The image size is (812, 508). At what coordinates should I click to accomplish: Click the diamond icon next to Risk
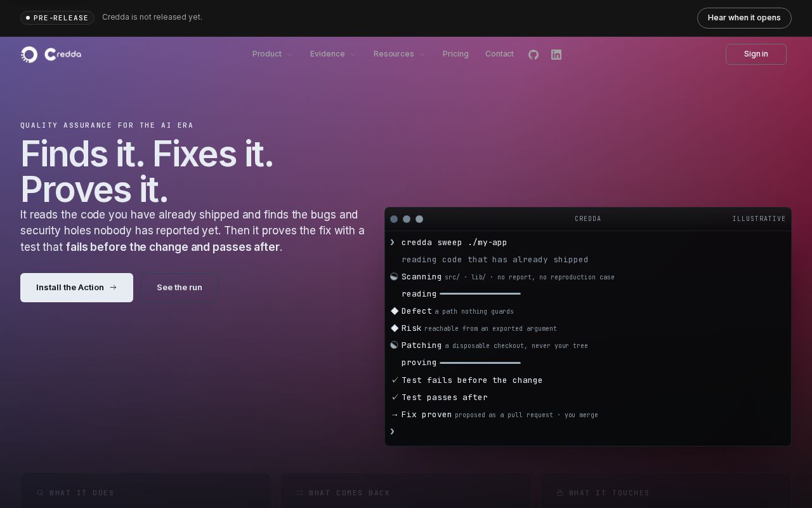(395, 328)
